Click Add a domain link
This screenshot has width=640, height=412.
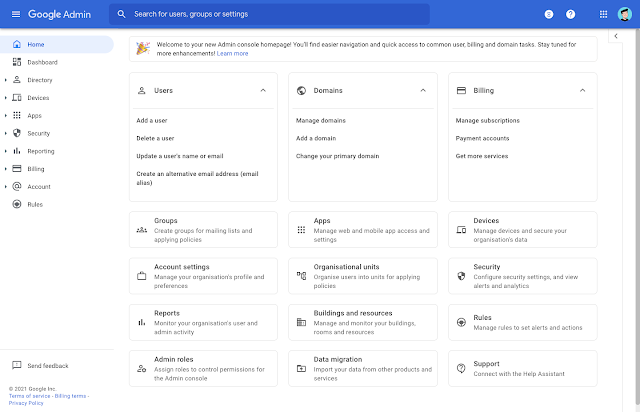[316, 138]
